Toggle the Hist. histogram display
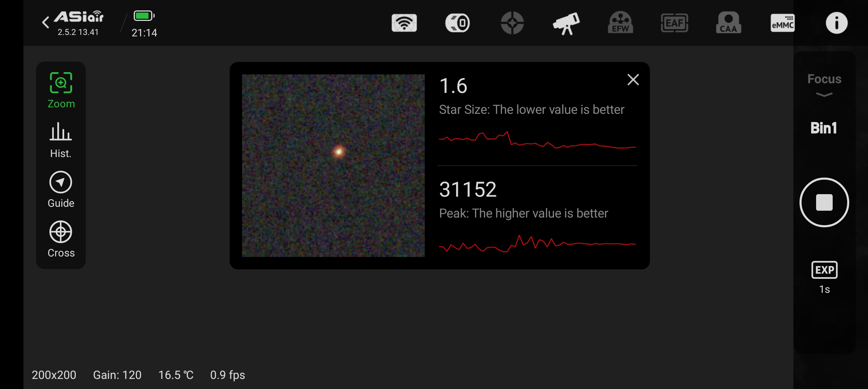Image resolution: width=868 pixels, height=389 pixels. (61, 140)
